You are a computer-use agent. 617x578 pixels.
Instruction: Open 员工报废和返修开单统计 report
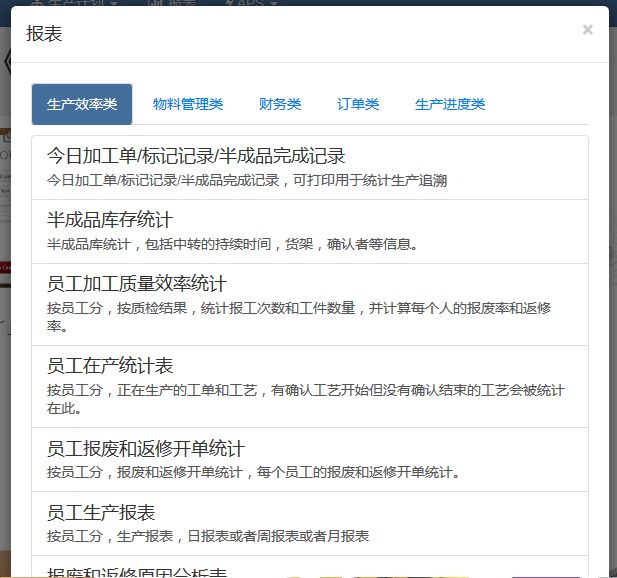coord(146,448)
